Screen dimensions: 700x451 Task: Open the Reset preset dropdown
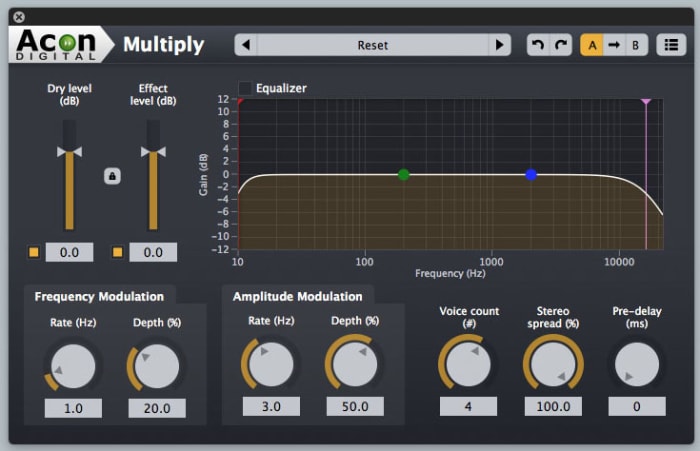pos(372,45)
